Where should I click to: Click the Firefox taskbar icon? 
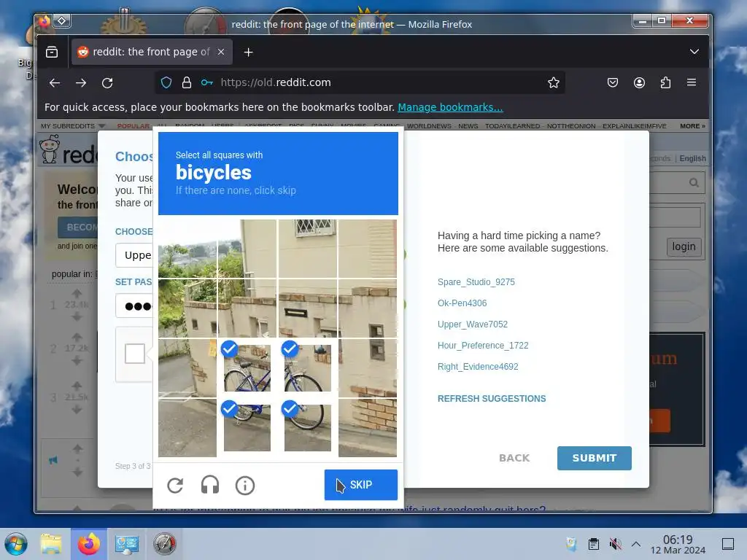(89, 544)
